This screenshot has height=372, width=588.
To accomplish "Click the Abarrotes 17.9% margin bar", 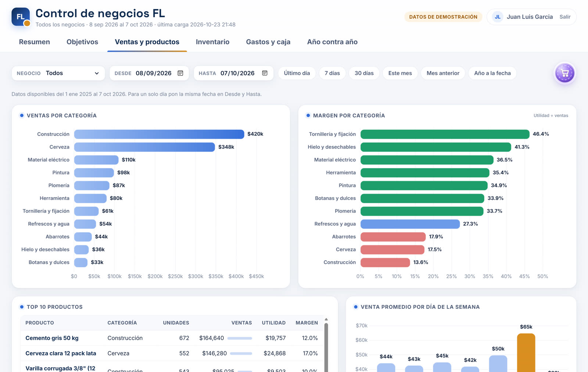I will (x=393, y=237).
